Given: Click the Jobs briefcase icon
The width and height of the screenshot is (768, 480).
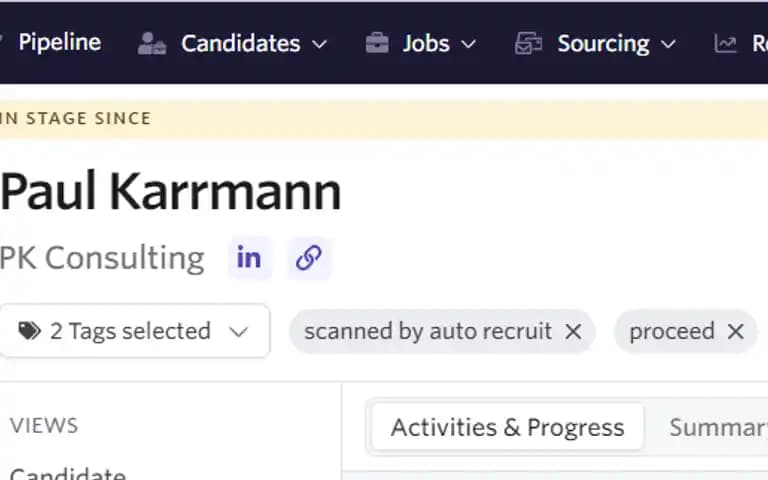Looking at the screenshot, I should pos(377,43).
